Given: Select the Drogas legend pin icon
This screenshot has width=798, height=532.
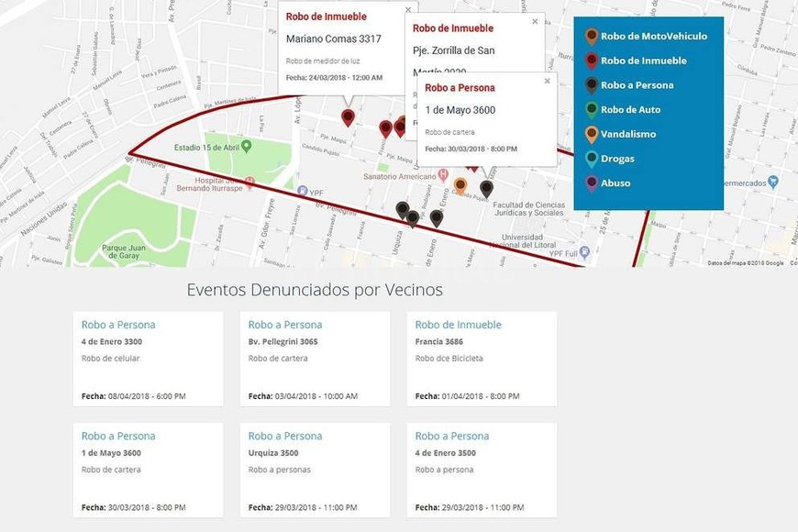Looking at the screenshot, I should pos(592,159).
